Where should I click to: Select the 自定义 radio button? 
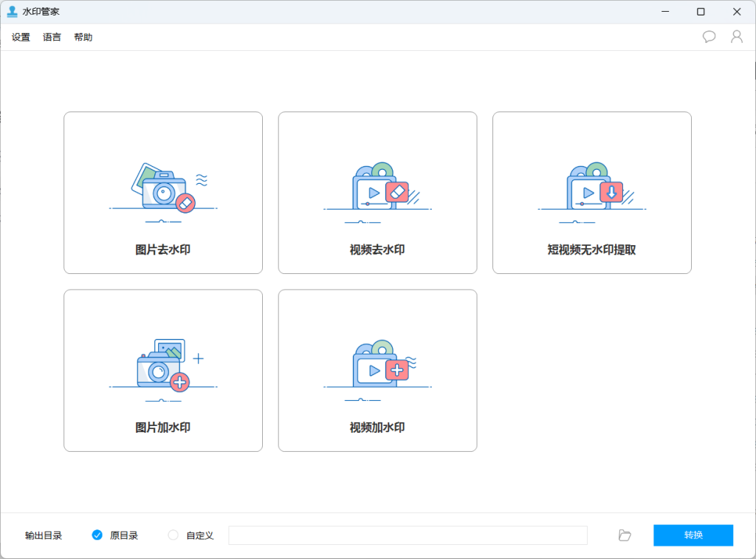(x=173, y=535)
